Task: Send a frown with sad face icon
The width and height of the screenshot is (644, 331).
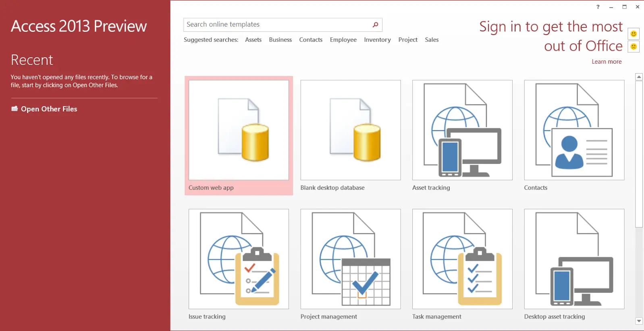Action: [x=634, y=47]
